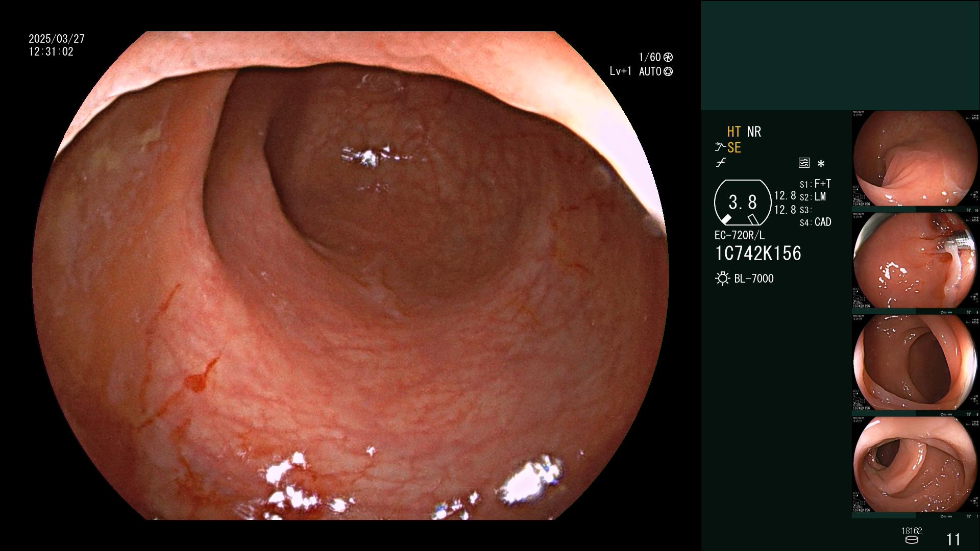
Task: Click the date 2025/03/27
Action: (x=57, y=39)
